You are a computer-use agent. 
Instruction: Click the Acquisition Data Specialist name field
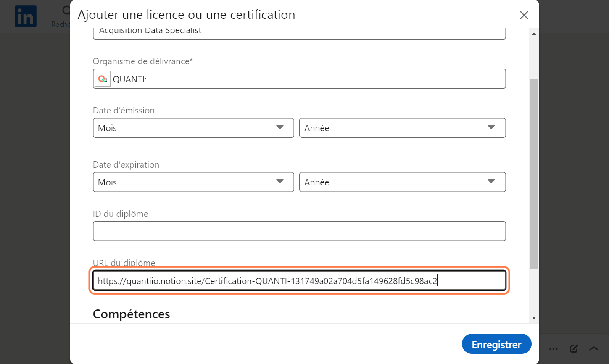[299, 33]
